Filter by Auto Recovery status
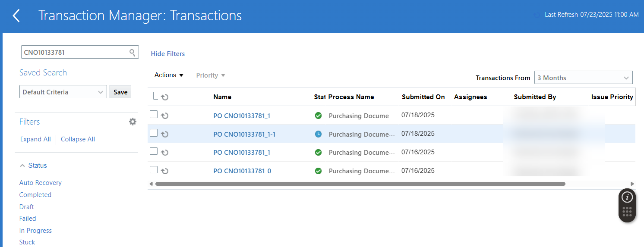The image size is (644, 247). pos(41,183)
